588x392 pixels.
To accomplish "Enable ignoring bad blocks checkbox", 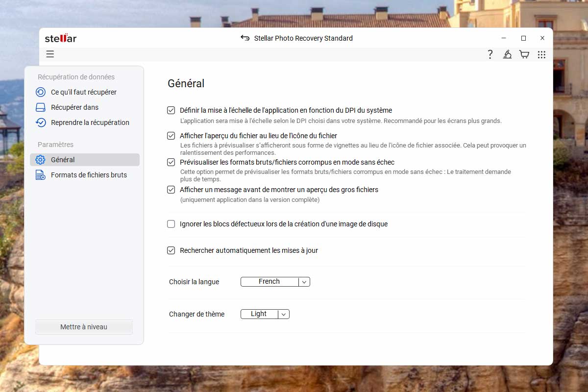I will 171,224.
